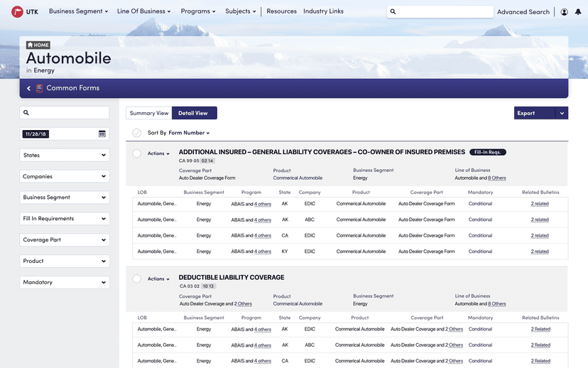588x368 pixels.
Task: Click 8 Others link in Additional Insured header
Action: tap(496, 178)
